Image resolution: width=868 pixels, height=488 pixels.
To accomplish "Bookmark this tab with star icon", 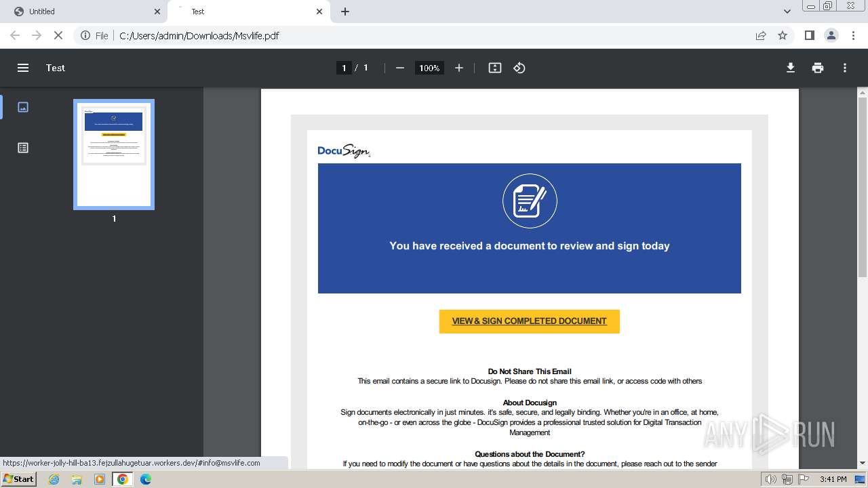I will [x=783, y=35].
